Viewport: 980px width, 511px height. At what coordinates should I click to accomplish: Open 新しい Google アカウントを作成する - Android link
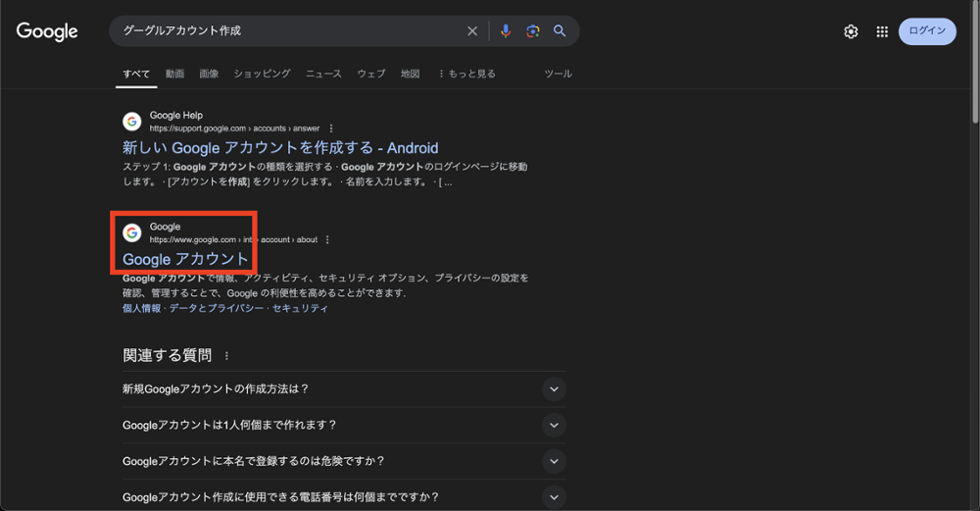point(280,148)
